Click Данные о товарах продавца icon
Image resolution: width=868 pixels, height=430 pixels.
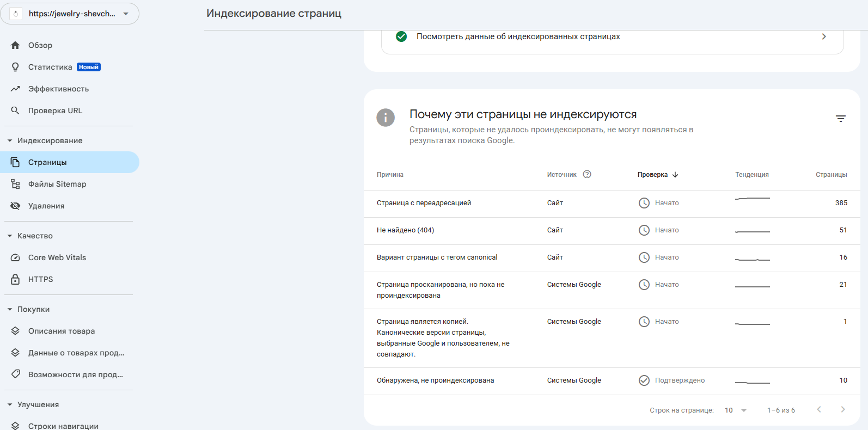tap(15, 353)
